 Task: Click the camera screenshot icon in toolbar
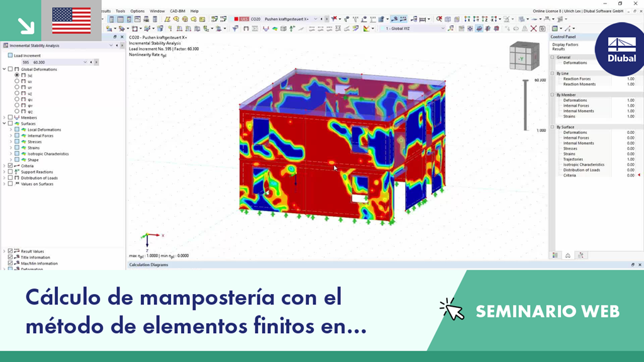[x=542, y=28]
